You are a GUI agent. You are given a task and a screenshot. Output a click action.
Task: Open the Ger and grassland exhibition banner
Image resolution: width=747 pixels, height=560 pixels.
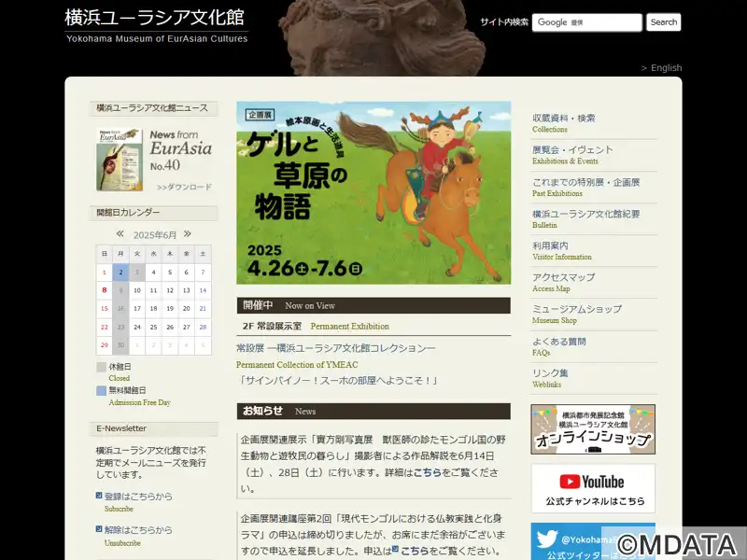coord(373,193)
